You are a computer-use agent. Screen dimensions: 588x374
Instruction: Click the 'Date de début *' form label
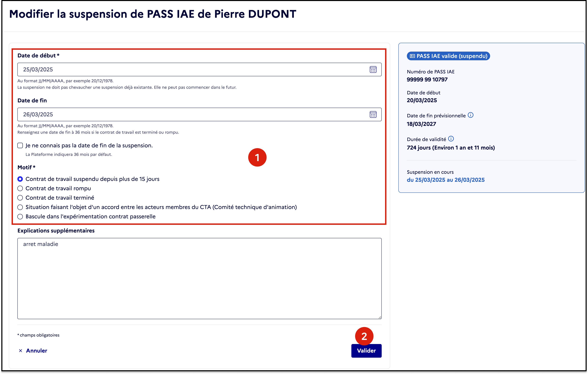pos(38,56)
